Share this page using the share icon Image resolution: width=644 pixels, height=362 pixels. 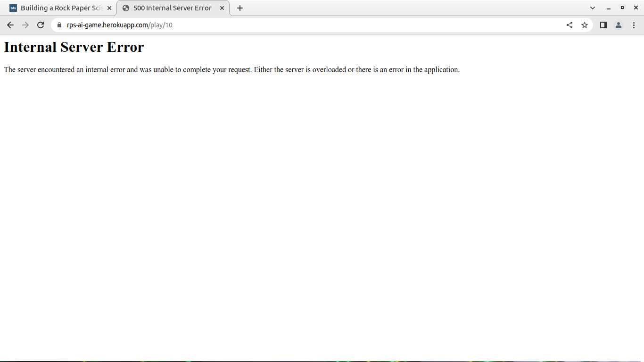[570, 25]
